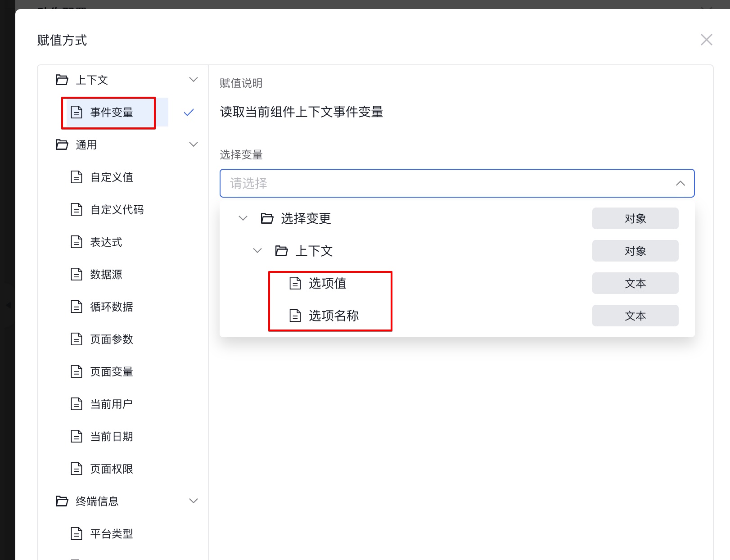Select 页面权限 assignment method

112,469
